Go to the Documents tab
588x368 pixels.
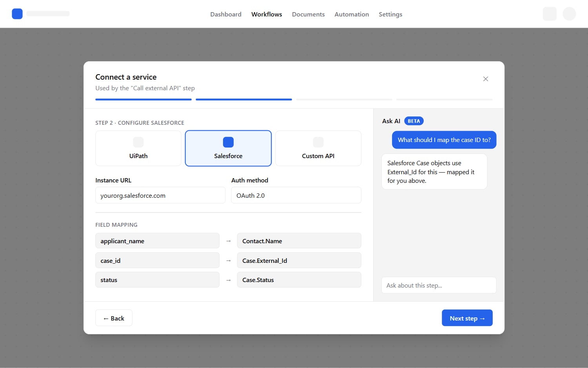click(308, 14)
